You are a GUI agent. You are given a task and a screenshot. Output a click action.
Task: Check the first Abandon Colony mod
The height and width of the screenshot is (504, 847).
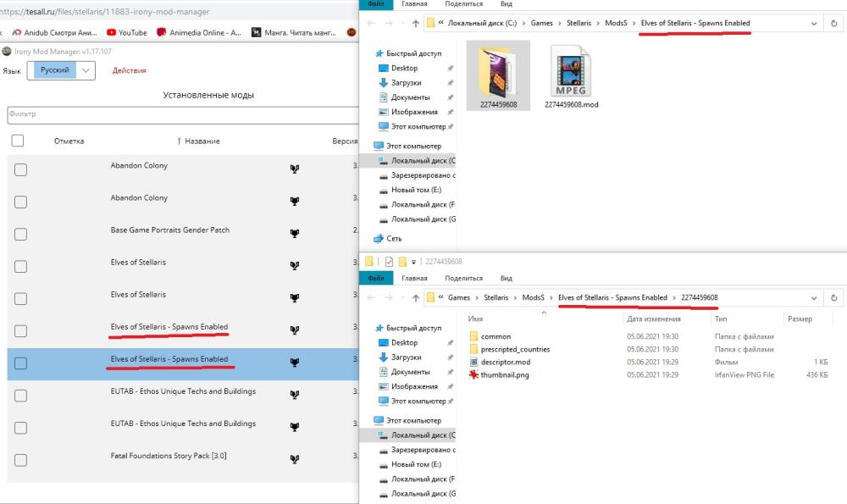pyautogui.click(x=20, y=169)
